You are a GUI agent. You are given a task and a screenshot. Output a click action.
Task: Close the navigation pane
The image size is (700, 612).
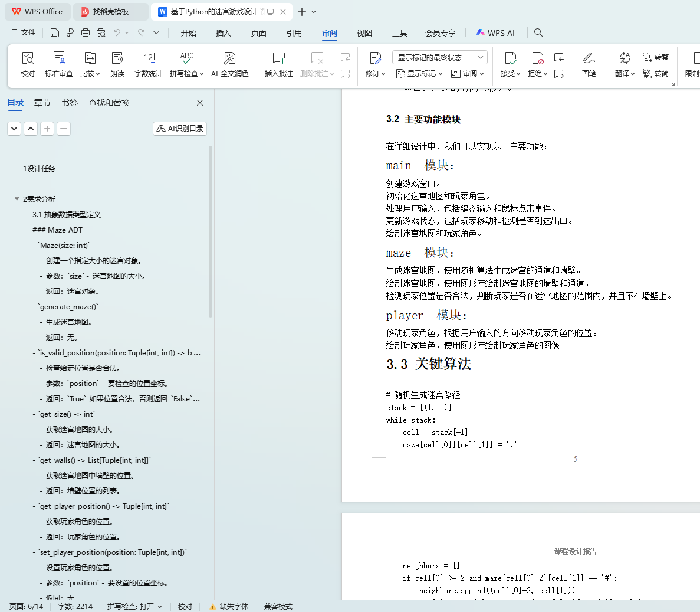click(x=200, y=103)
